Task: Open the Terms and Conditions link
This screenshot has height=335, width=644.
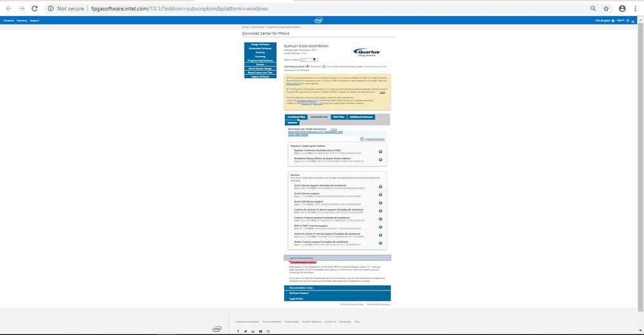Action: pos(378,305)
